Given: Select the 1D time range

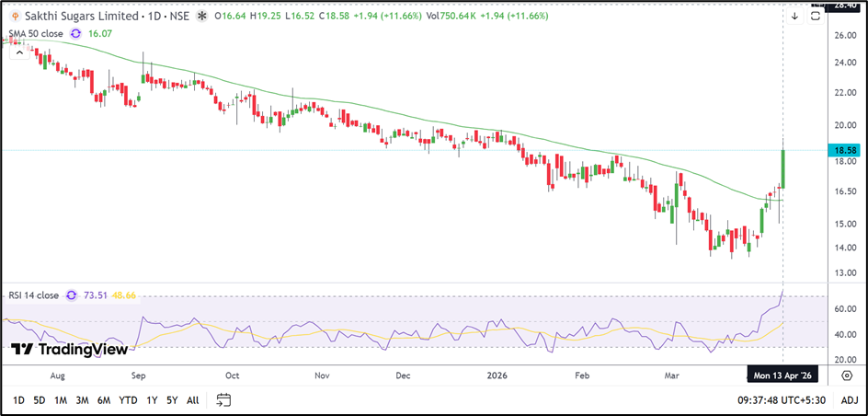Looking at the screenshot, I should point(18,400).
